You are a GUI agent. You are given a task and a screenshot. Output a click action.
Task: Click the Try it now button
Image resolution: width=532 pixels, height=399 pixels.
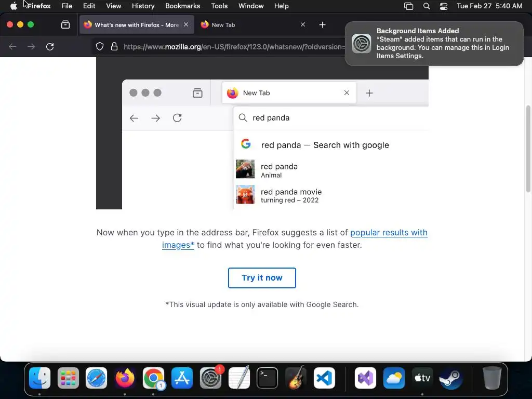(x=262, y=278)
